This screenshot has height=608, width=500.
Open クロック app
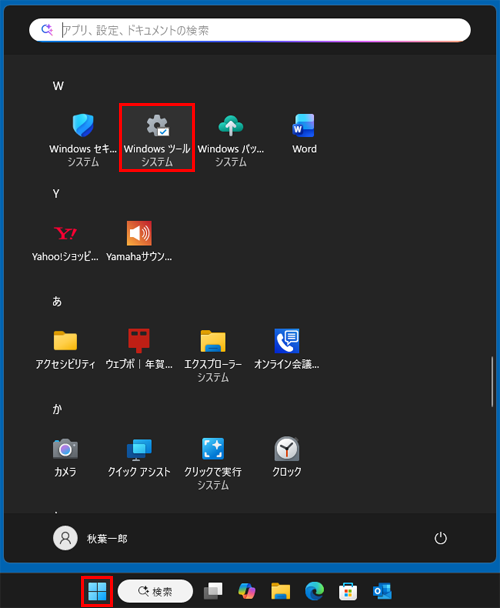point(287,457)
